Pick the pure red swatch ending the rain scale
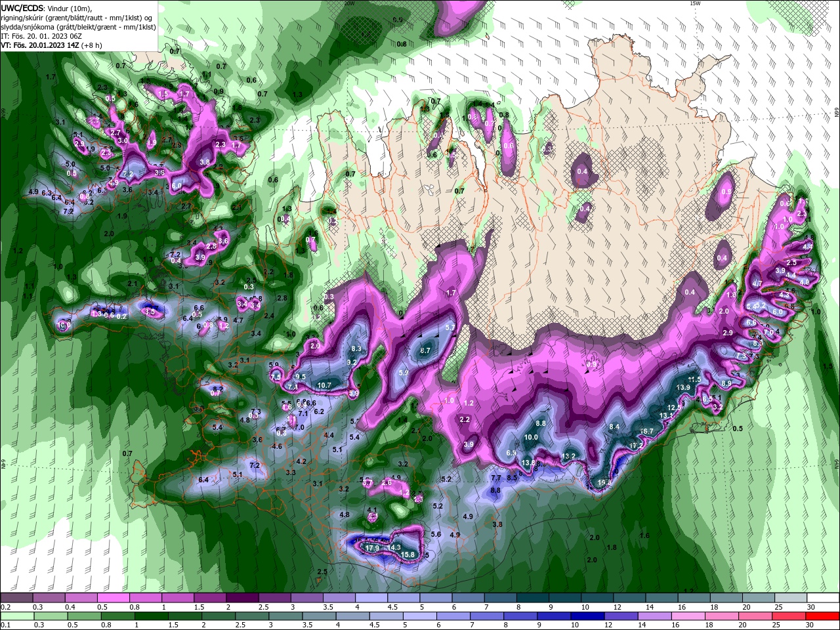The width and height of the screenshot is (840, 630). coord(823,616)
